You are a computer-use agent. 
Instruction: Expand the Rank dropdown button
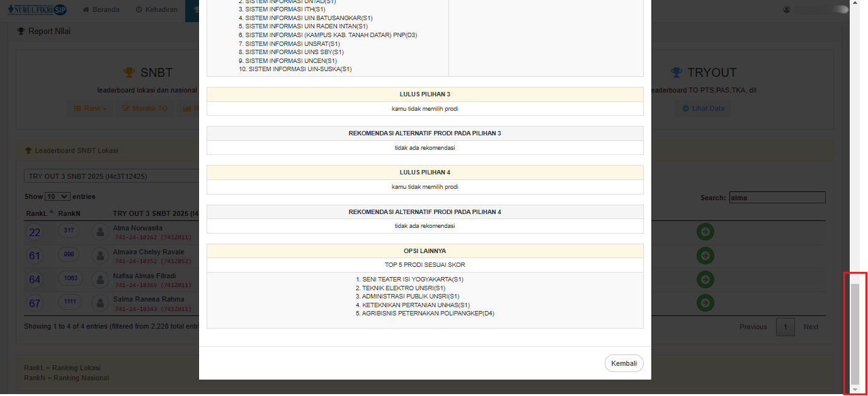pos(90,108)
